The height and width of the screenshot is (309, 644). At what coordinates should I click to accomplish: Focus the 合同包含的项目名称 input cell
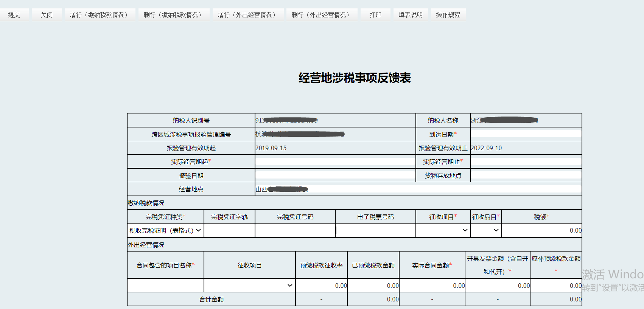(166, 286)
